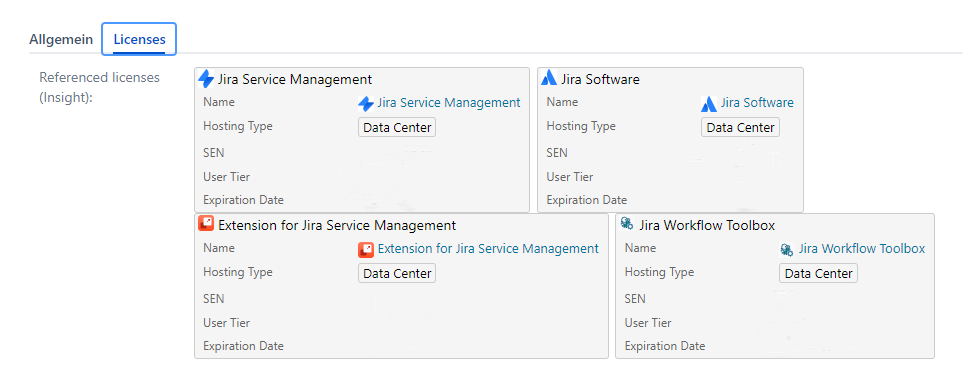
Task: Switch to the Allgemein tab
Action: [61, 39]
